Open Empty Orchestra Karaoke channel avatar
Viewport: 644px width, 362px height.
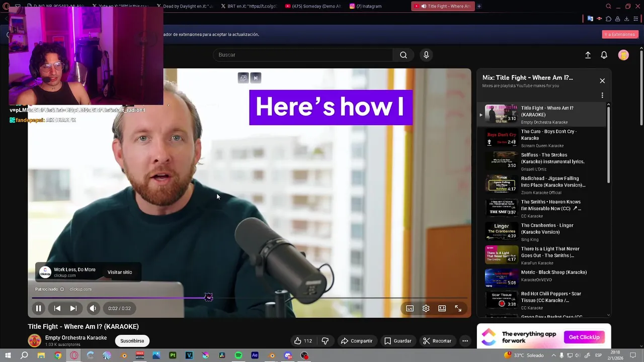click(34, 341)
